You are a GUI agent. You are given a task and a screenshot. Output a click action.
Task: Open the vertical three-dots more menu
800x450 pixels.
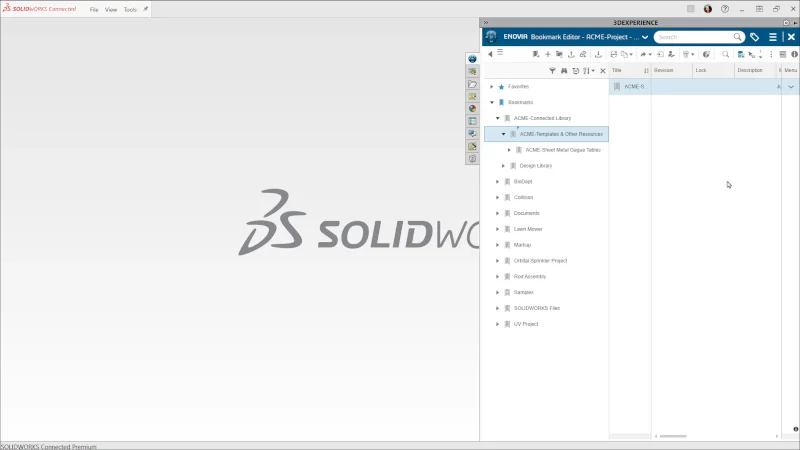coord(771,54)
